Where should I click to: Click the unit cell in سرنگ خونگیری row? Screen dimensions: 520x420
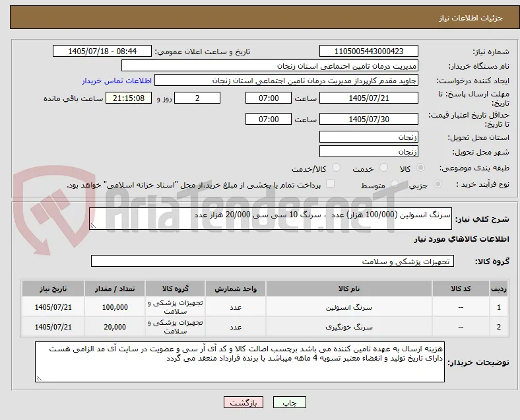click(x=236, y=327)
